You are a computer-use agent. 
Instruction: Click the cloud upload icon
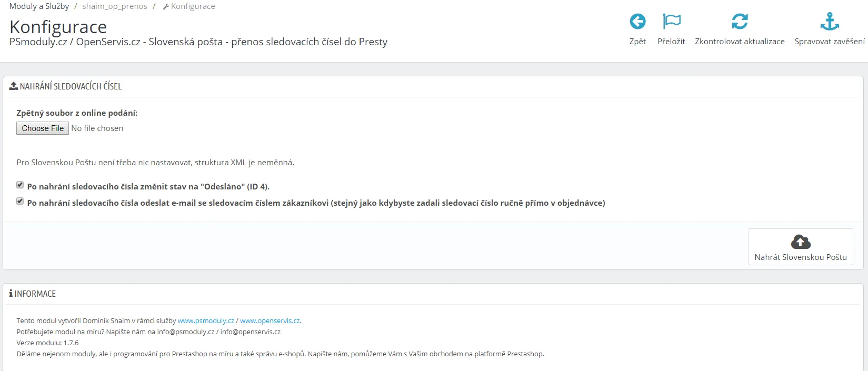[801, 242]
